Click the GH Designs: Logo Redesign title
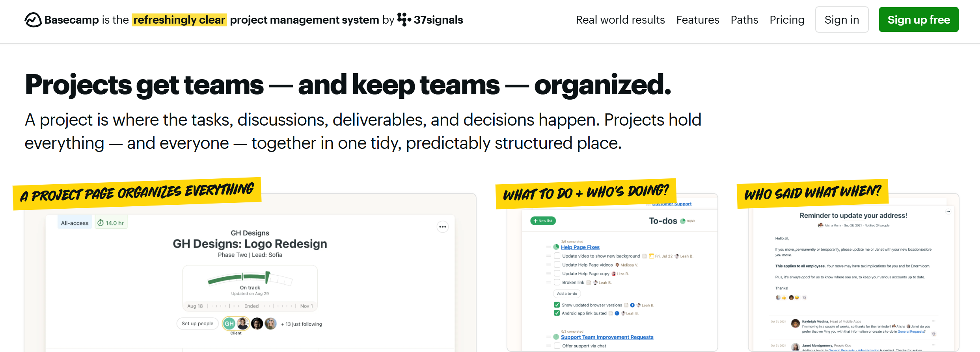 click(250, 244)
